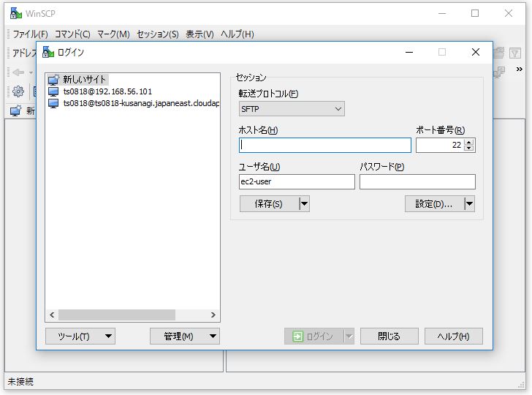532x395 pixels.
Task: Open the コマンド(C) menu
Action: click(72, 34)
